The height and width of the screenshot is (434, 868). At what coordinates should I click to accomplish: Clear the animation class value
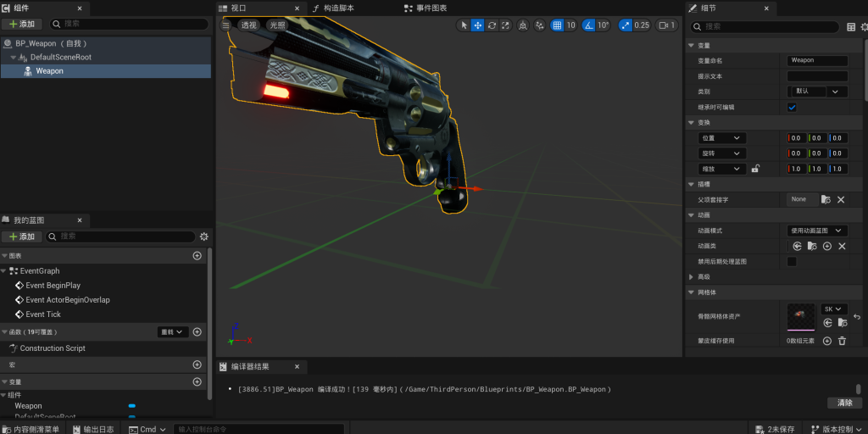(x=842, y=246)
